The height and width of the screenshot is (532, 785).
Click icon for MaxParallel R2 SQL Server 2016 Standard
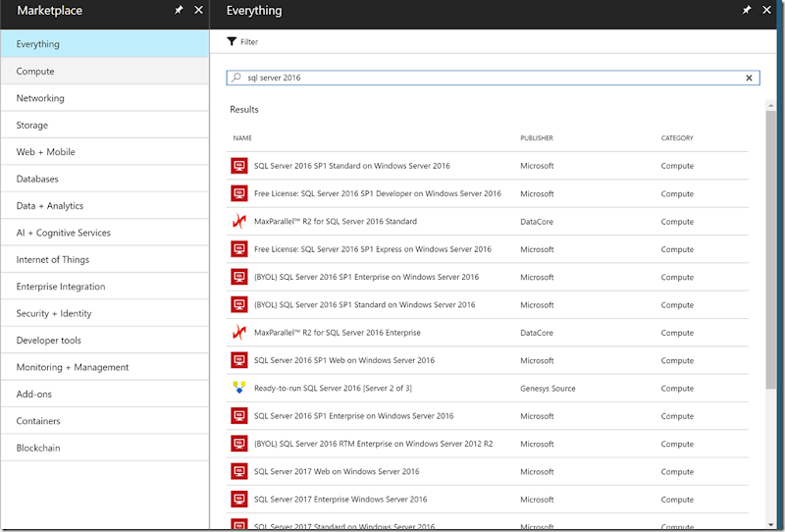(239, 221)
